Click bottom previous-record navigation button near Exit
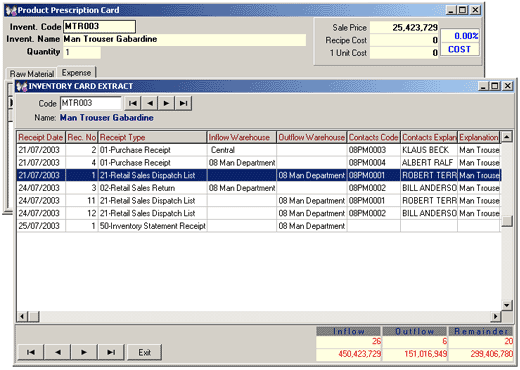 [x=58, y=352]
